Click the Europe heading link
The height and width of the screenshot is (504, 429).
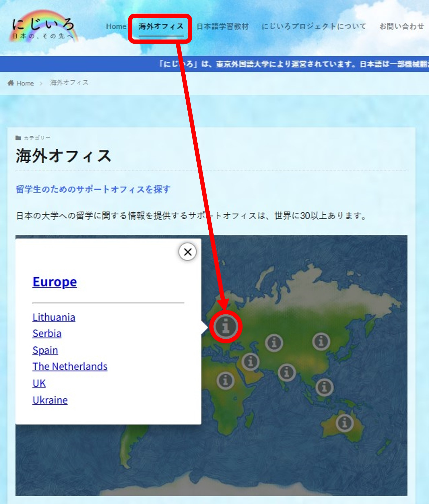point(55,282)
